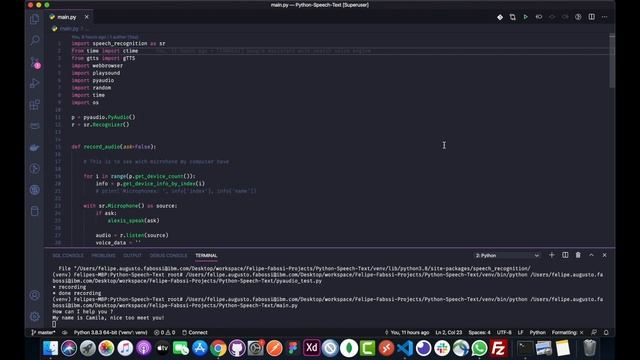Change encoding via UTF-8 status item
640x360 pixels.
pyautogui.click(x=504, y=333)
